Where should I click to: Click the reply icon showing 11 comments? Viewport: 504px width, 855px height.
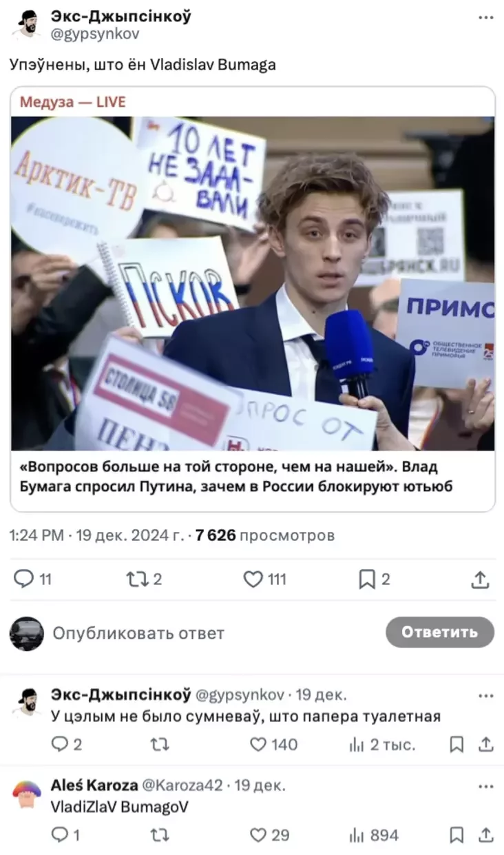coord(32,579)
